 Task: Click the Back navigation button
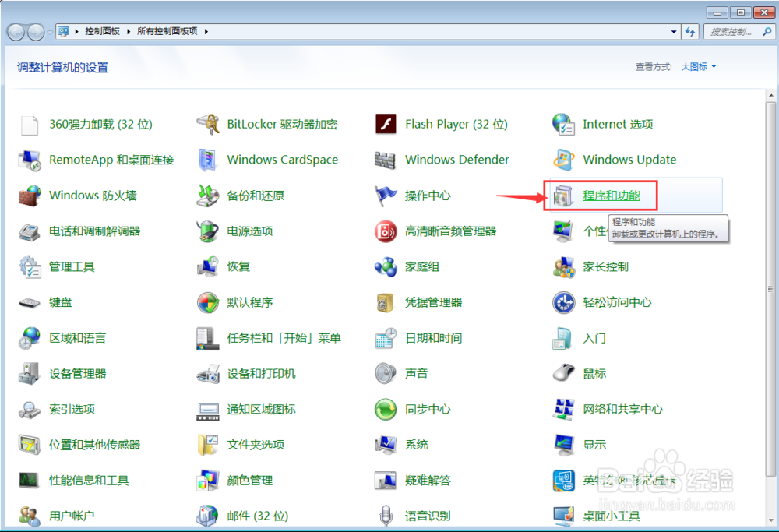(x=16, y=32)
